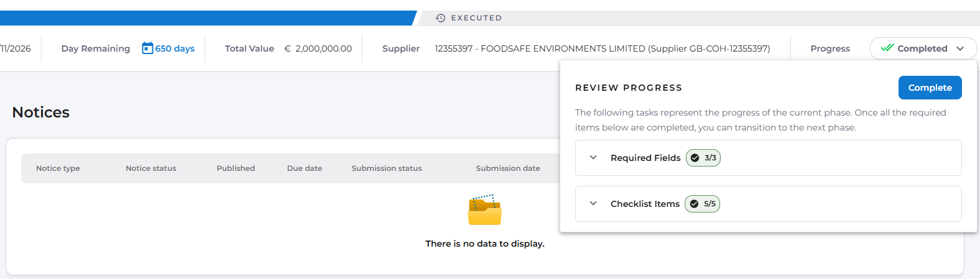Click the 650 days remaining text
This screenshot has height=279, width=980.
tap(175, 48)
